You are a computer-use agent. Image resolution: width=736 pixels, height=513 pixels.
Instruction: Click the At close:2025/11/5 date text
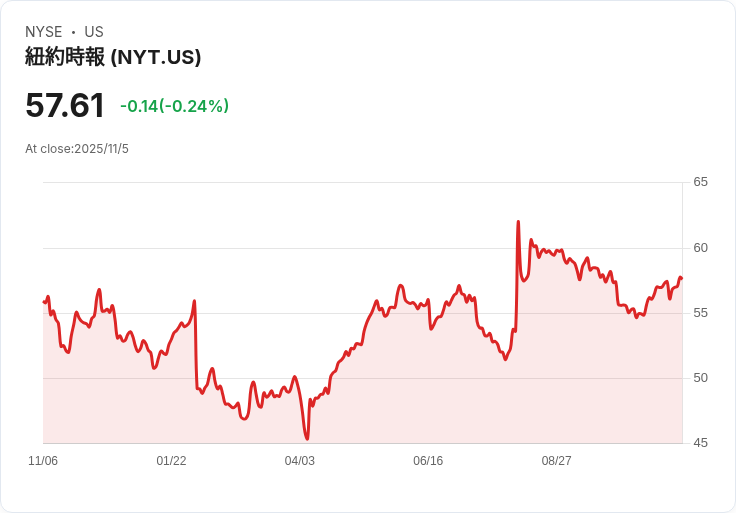[77, 149]
